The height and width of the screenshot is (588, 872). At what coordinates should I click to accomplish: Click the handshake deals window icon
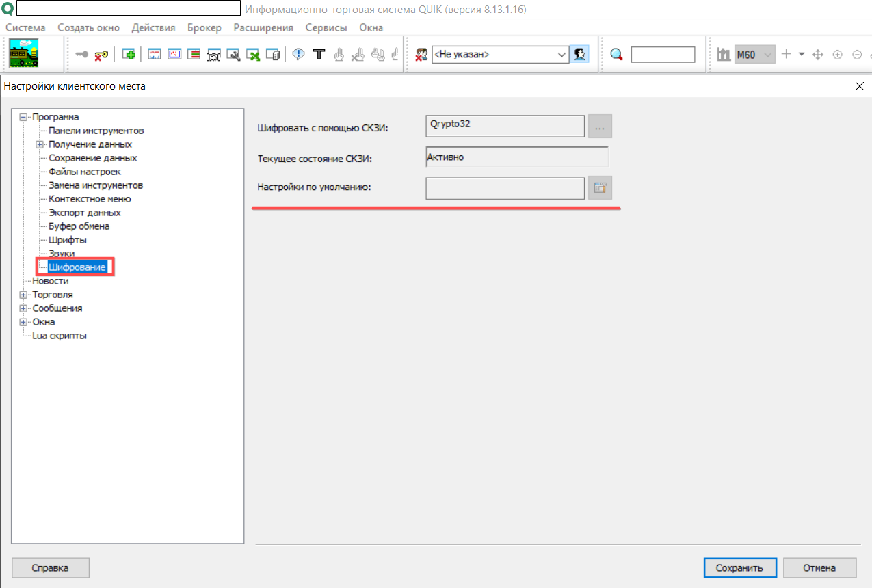point(213,55)
